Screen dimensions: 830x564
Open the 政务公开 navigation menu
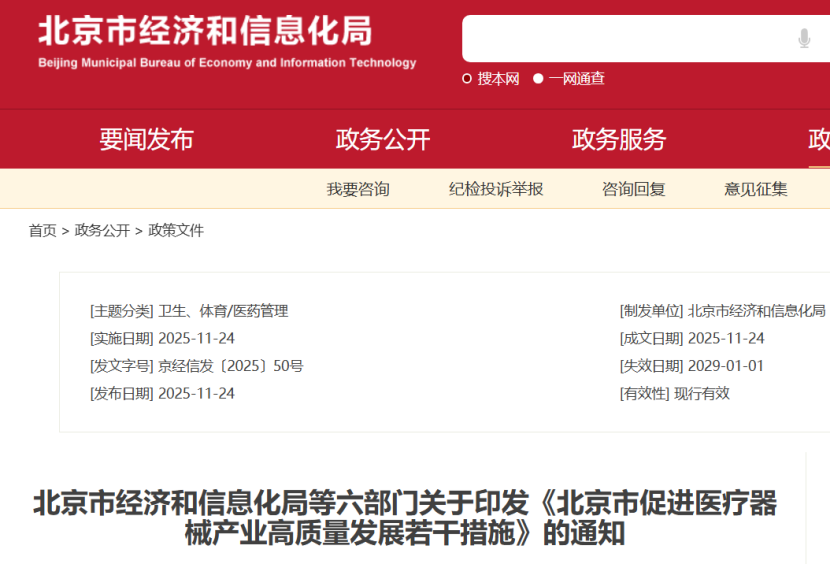[383, 139]
